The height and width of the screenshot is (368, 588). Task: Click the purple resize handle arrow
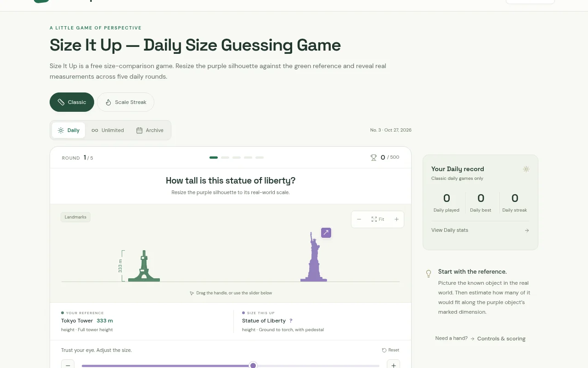click(x=326, y=233)
